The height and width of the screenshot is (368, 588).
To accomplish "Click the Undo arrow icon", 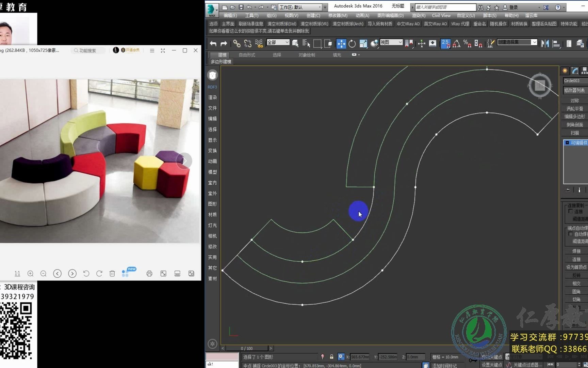I will click(x=213, y=44).
